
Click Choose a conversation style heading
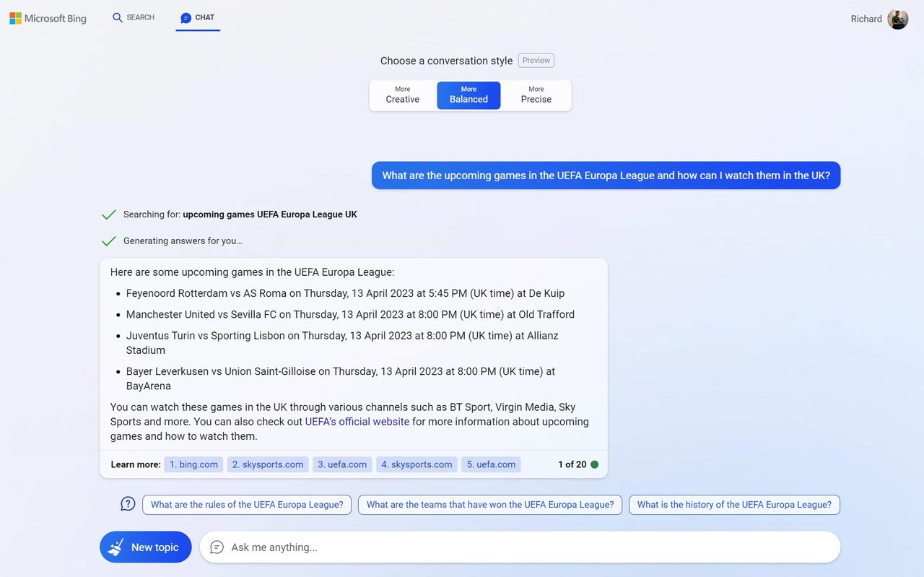coord(446,61)
